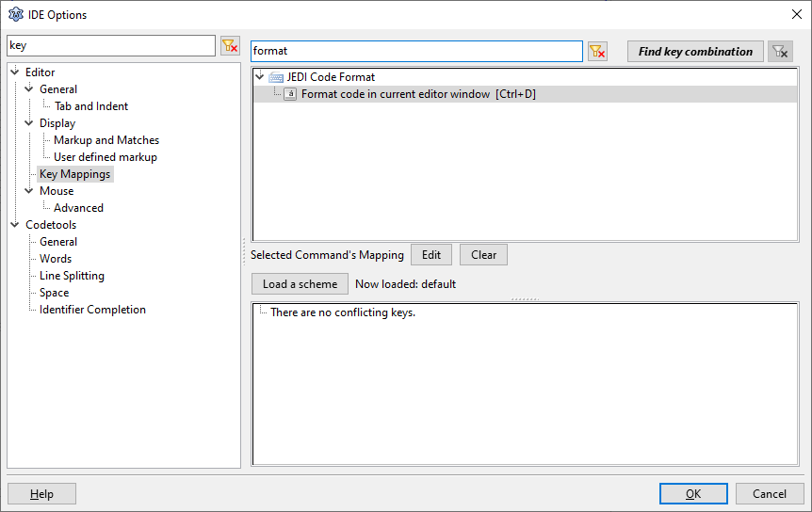
Task: Click the Load a scheme button
Action: click(x=300, y=284)
